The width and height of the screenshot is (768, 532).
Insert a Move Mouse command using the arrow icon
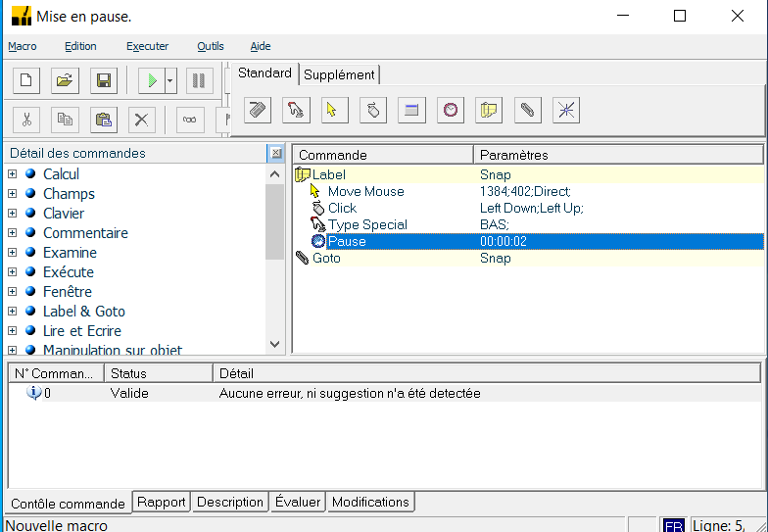click(333, 110)
